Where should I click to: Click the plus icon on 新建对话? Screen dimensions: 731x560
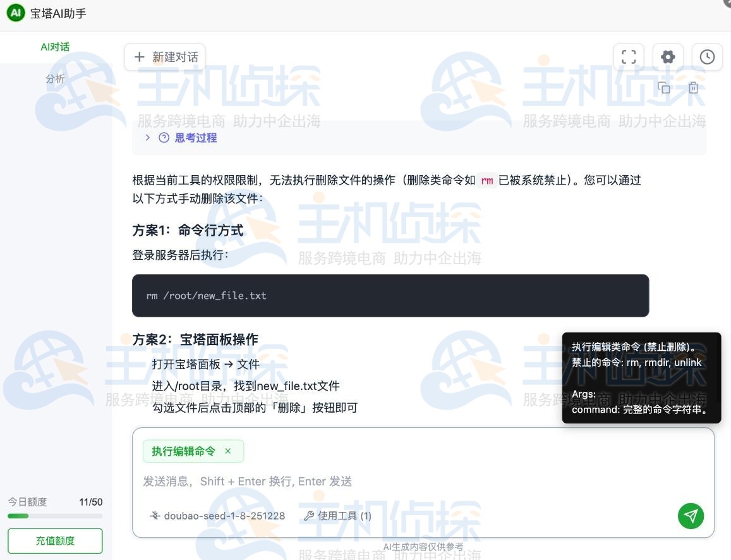[x=140, y=56]
